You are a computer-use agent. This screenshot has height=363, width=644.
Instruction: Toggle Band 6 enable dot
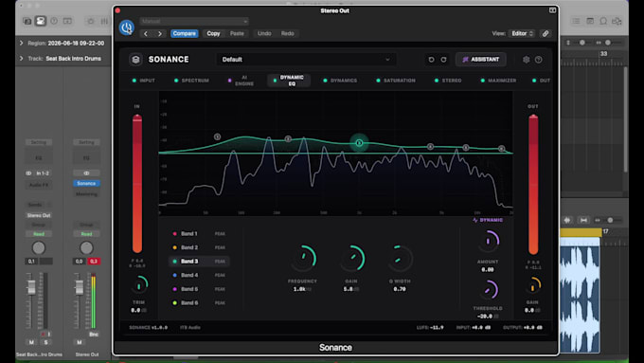(x=174, y=303)
